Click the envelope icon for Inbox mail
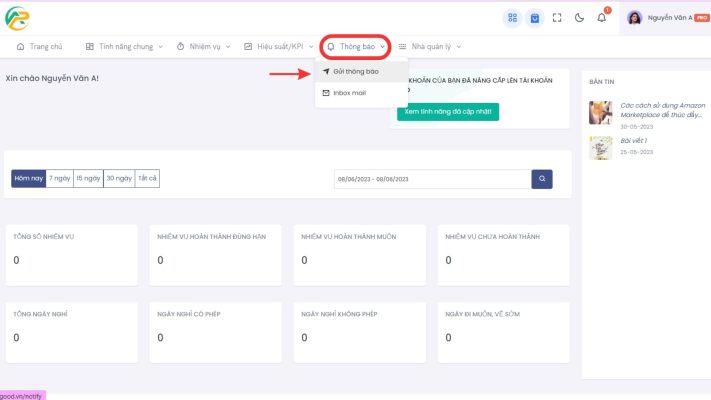711x400 pixels. click(326, 93)
